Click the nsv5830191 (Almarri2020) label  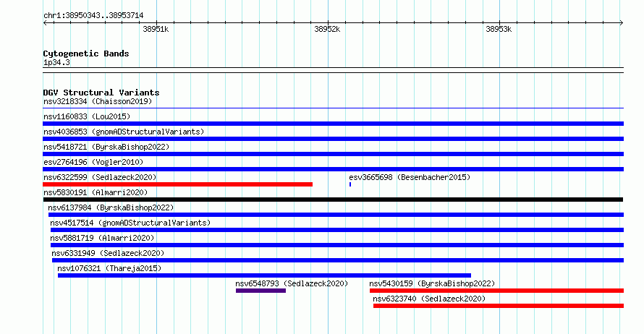pyautogui.click(x=96, y=192)
